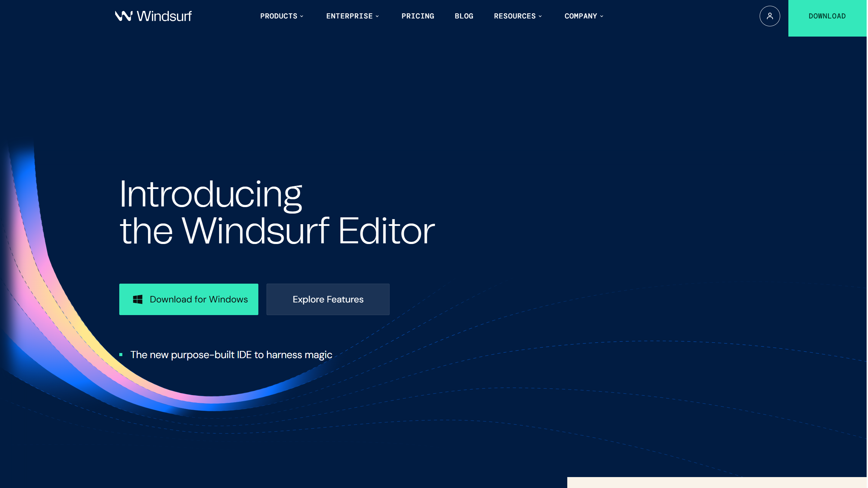Go to the Blog page
Image resolution: width=868 pixels, height=488 pixels.
[x=464, y=16]
